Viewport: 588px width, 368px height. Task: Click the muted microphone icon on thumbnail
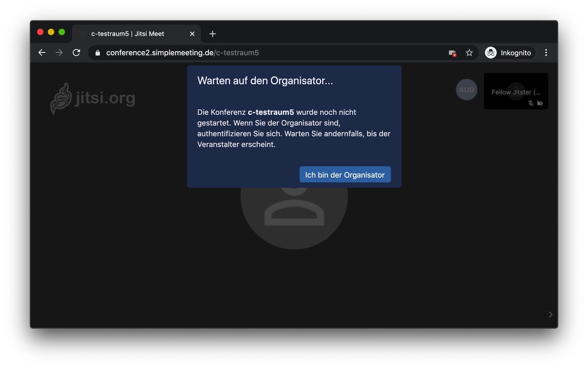(x=531, y=103)
